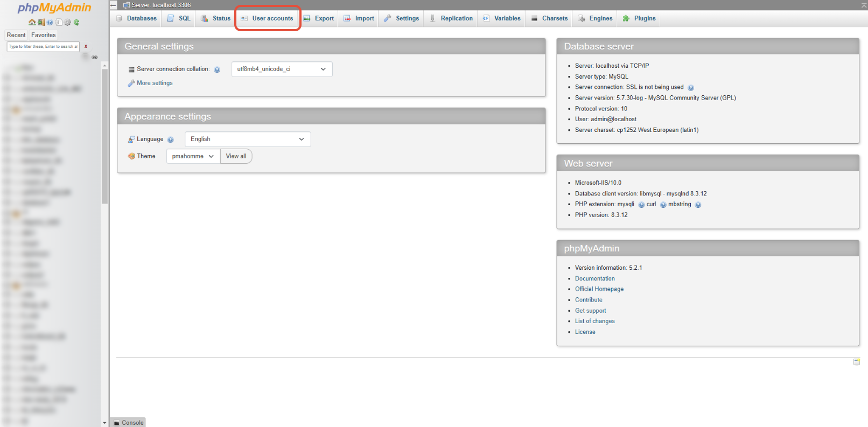Viewport: 868px width, 427px height.
Task: Click the page settings icon at top right
Action: (x=864, y=5)
